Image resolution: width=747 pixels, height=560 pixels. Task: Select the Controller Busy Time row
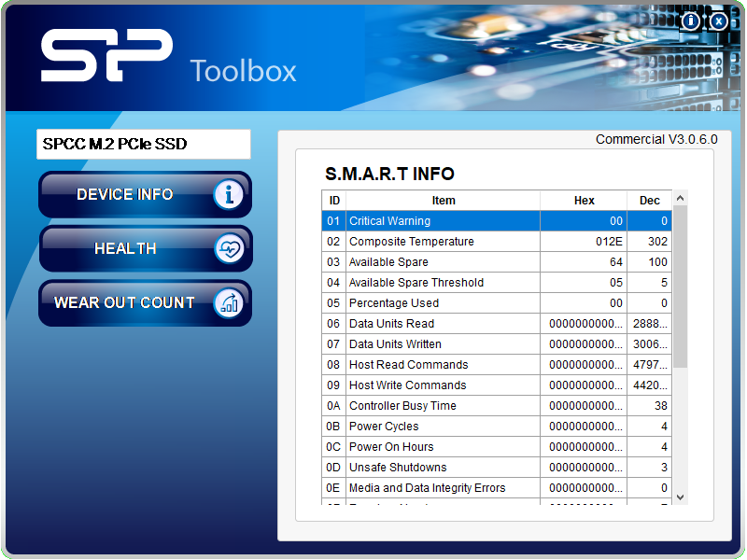[x=497, y=405]
